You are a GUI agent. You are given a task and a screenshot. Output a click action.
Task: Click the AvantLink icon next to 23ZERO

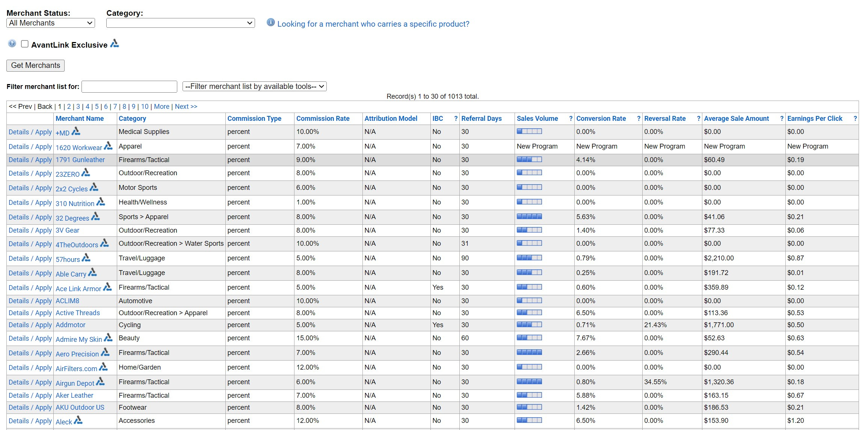[86, 172]
